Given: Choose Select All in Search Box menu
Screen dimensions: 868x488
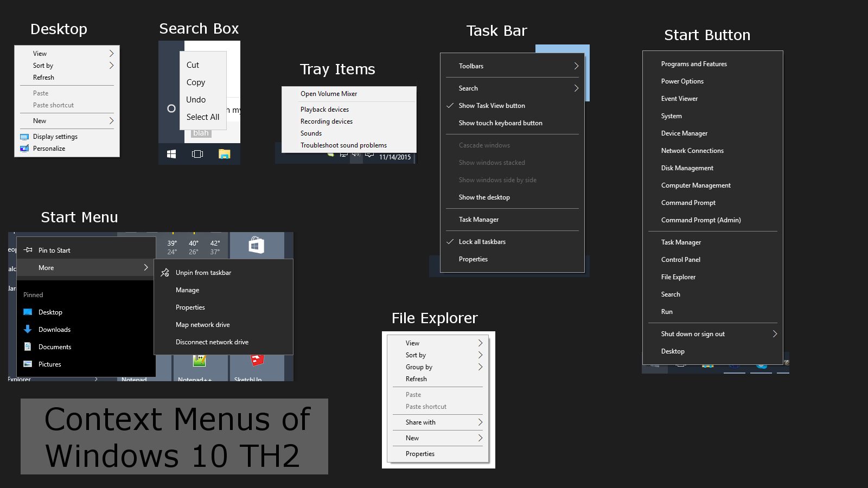Looking at the screenshot, I should tap(203, 117).
